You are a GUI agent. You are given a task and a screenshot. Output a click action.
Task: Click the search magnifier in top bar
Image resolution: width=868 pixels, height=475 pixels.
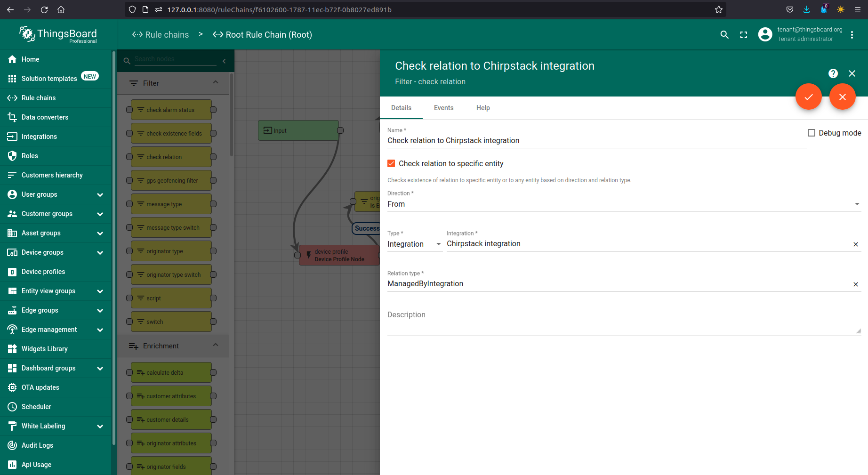pyautogui.click(x=724, y=34)
